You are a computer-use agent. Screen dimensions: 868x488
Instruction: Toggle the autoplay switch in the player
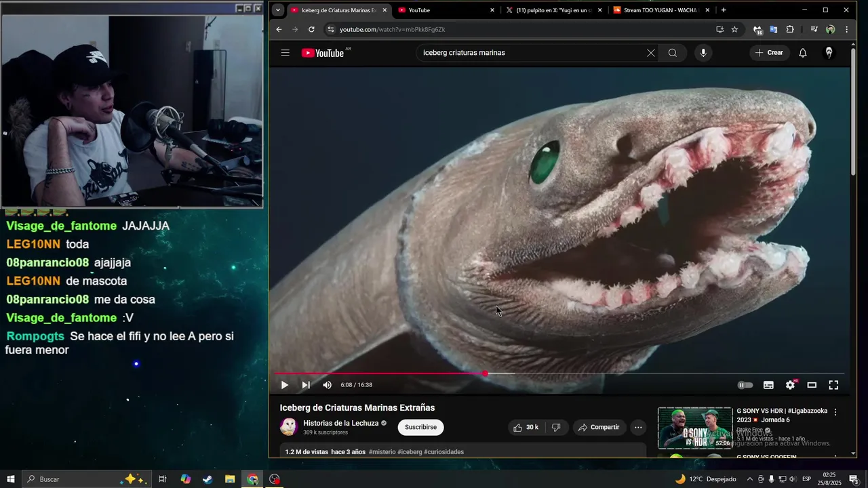745,385
